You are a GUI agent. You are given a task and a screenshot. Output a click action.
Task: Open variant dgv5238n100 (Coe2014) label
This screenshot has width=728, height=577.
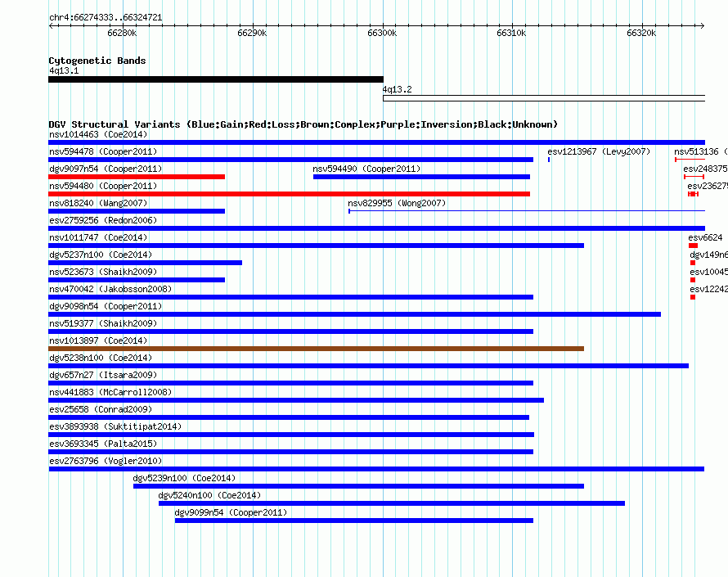[x=101, y=358]
